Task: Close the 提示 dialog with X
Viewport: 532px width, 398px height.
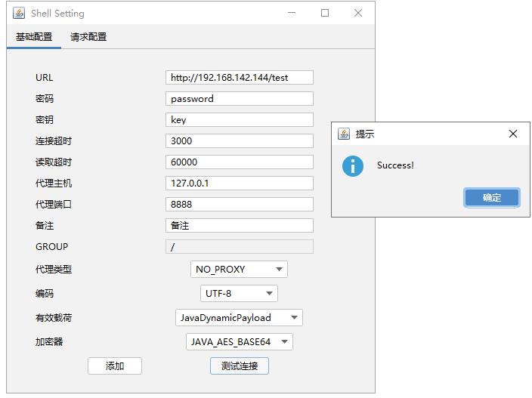Action: coord(513,134)
